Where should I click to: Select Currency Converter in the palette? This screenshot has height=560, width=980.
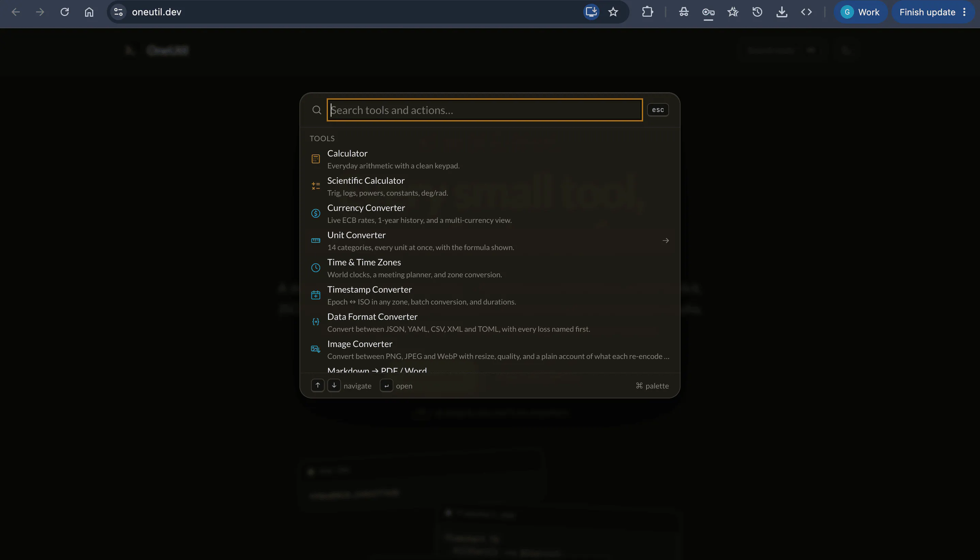pyautogui.click(x=490, y=213)
